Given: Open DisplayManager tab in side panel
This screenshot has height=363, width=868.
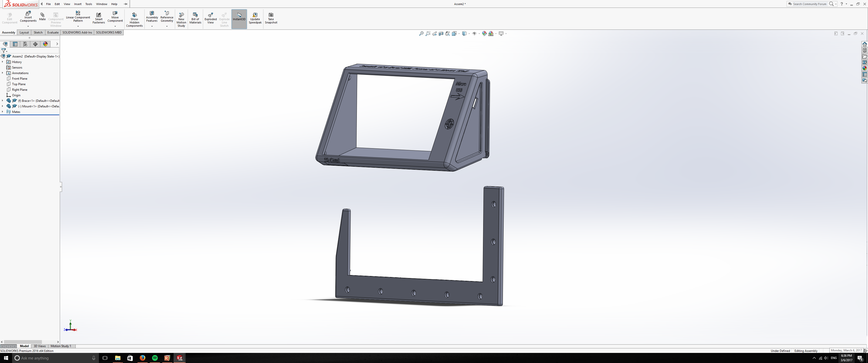Looking at the screenshot, I should (x=45, y=44).
